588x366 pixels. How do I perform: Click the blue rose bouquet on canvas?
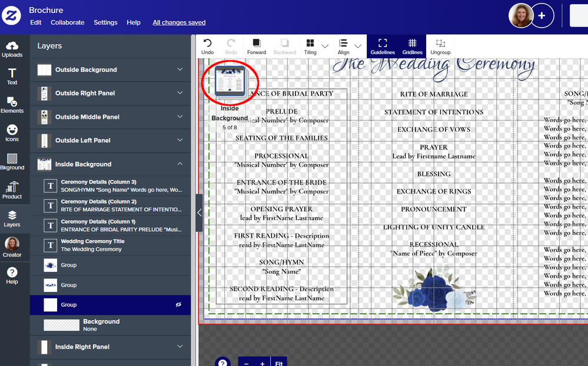tap(434, 290)
